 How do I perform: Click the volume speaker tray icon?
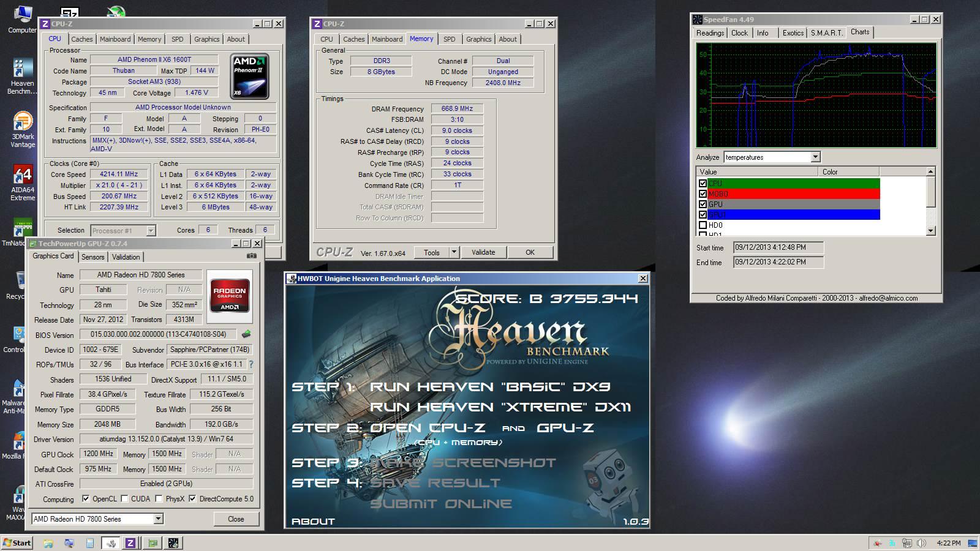point(921,543)
